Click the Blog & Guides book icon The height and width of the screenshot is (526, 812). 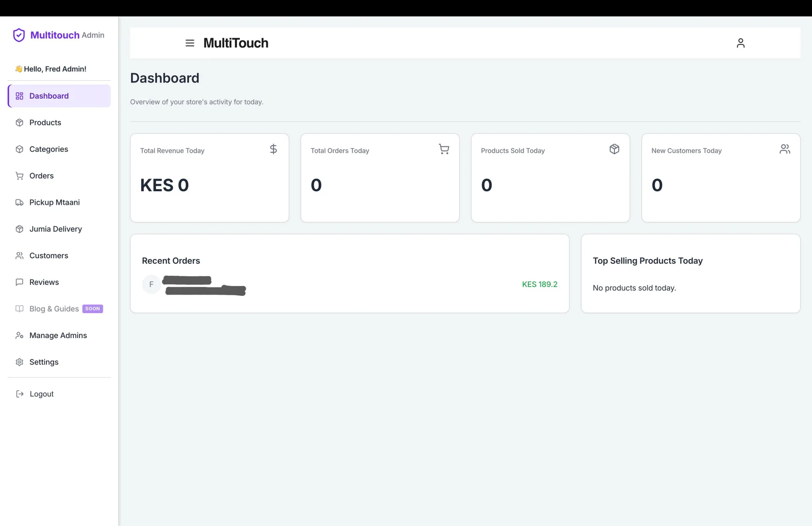[x=19, y=309]
